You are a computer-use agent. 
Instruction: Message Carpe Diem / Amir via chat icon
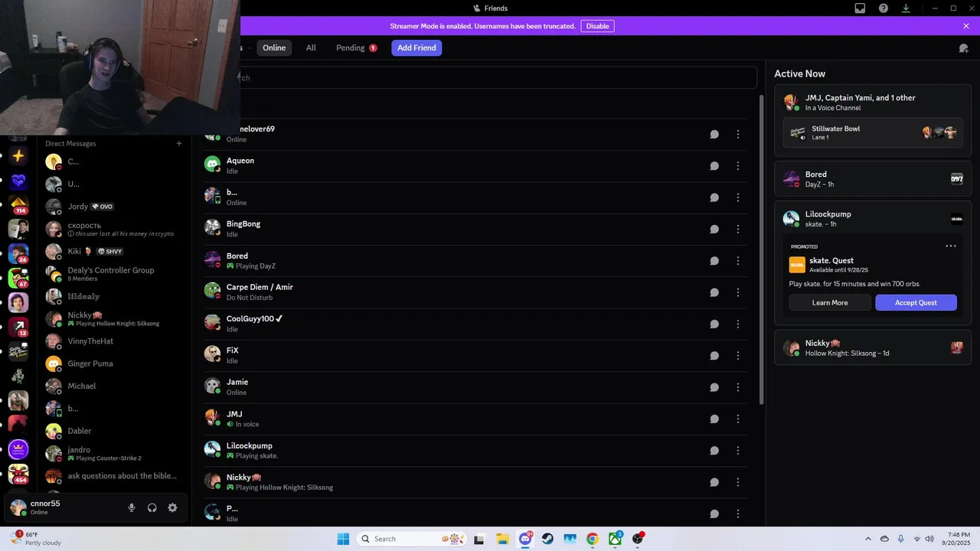tap(714, 292)
